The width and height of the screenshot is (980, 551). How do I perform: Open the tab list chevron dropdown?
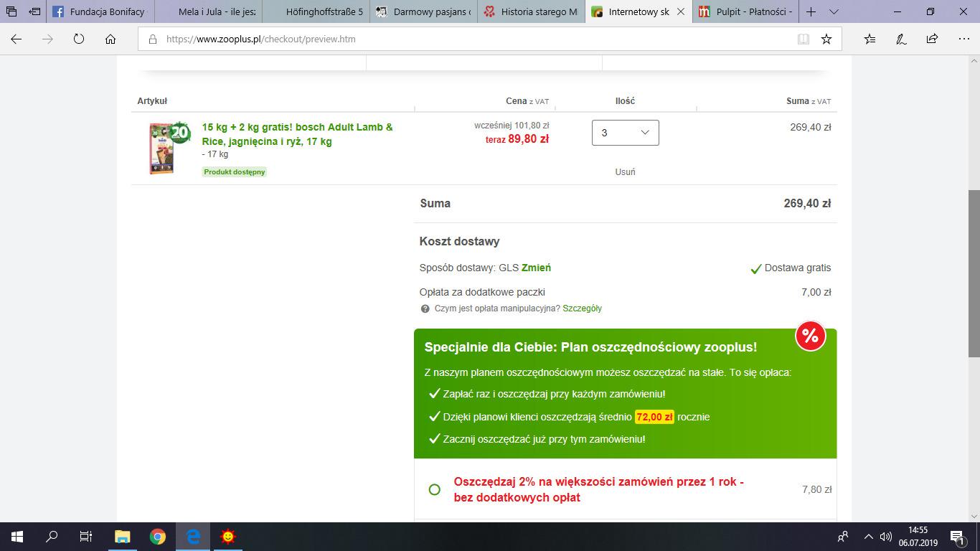click(x=834, y=11)
